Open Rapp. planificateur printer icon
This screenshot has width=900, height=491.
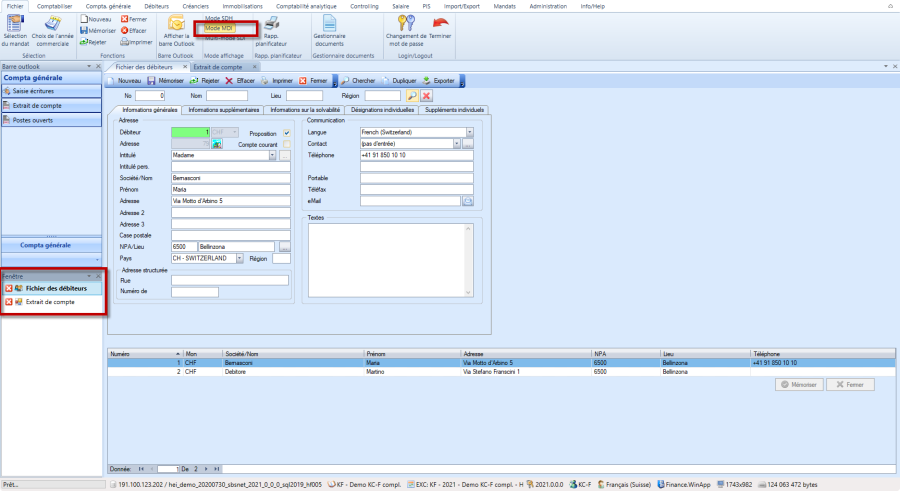(x=273, y=23)
